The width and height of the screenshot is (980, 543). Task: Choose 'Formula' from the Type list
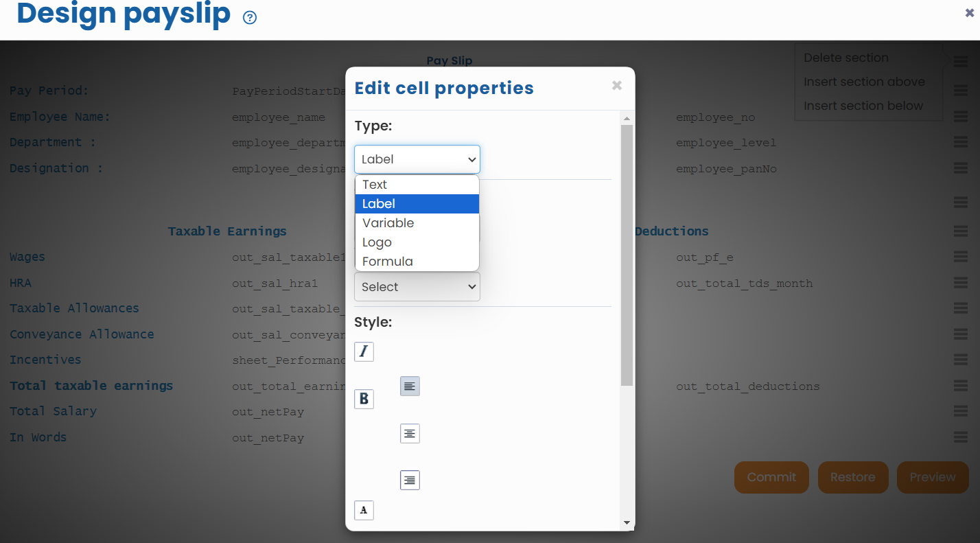click(x=388, y=262)
